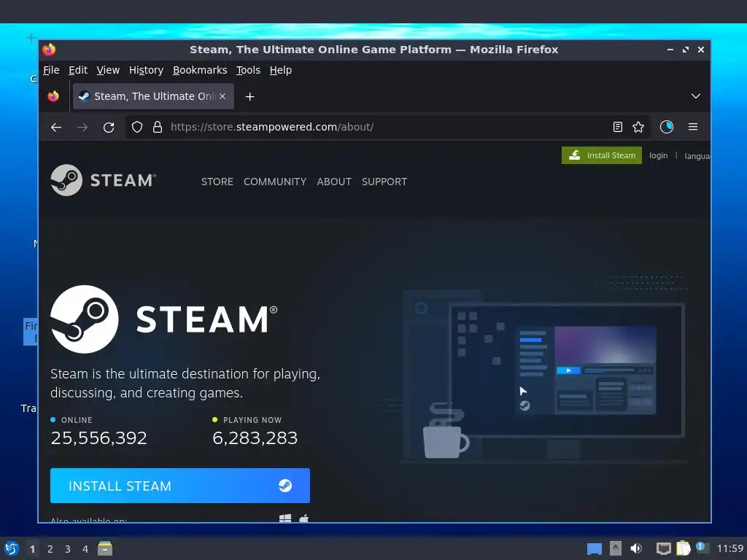
Task: Open the View menu
Action: (108, 70)
